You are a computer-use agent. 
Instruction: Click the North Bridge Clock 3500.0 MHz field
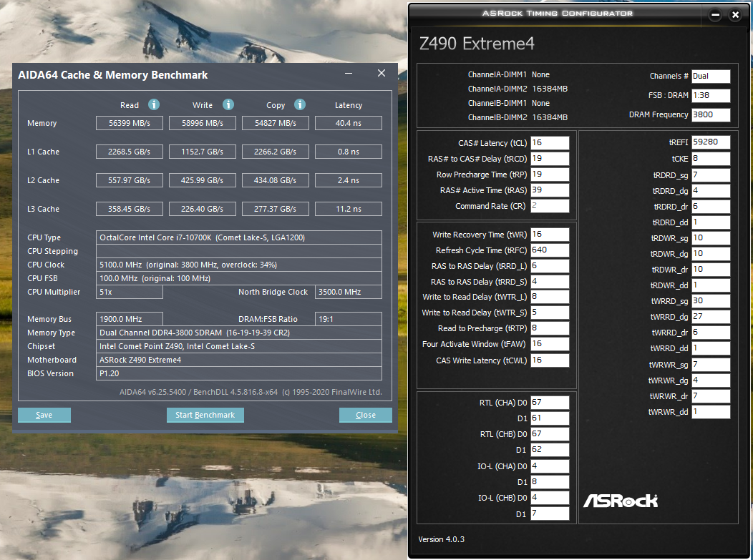(x=348, y=292)
